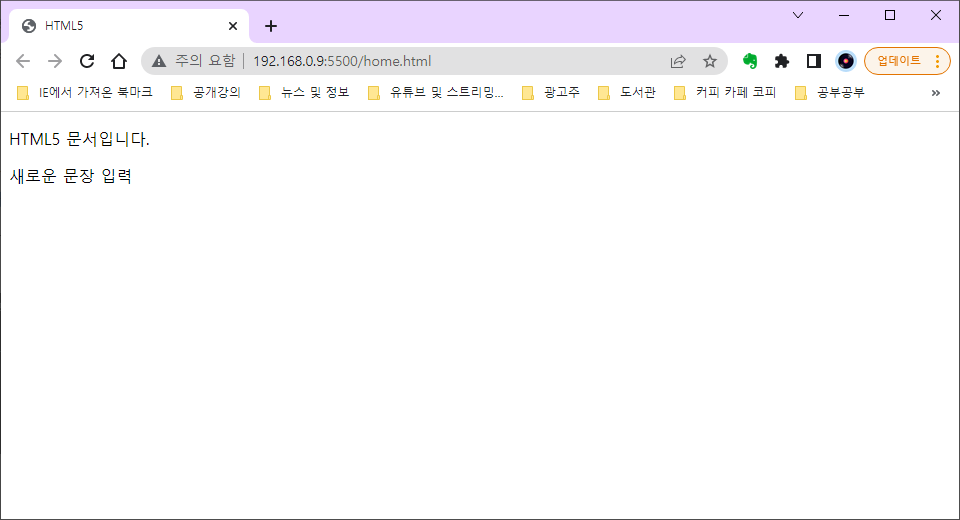Close the HTML5 tab
This screenshot has width=960, height=520.
tap(233, 26)
